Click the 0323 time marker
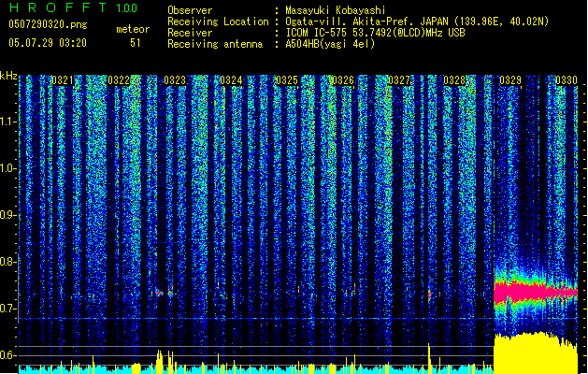 point(175,80)
